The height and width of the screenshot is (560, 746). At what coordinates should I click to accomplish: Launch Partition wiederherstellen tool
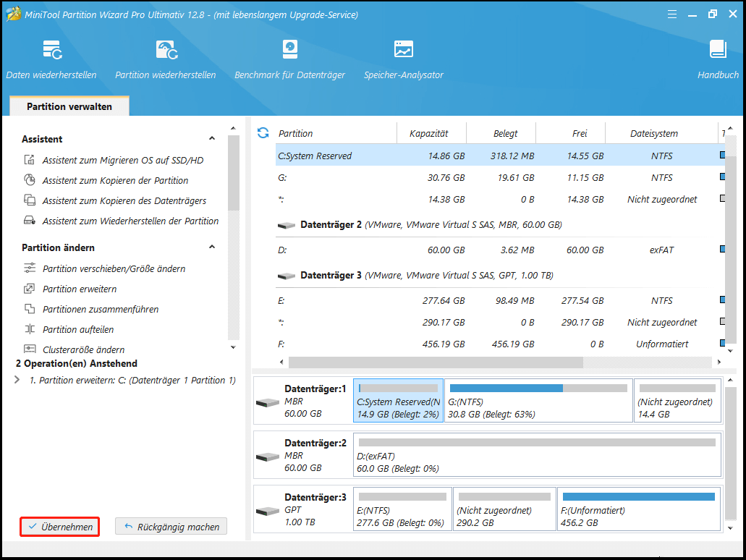(166, 59)
